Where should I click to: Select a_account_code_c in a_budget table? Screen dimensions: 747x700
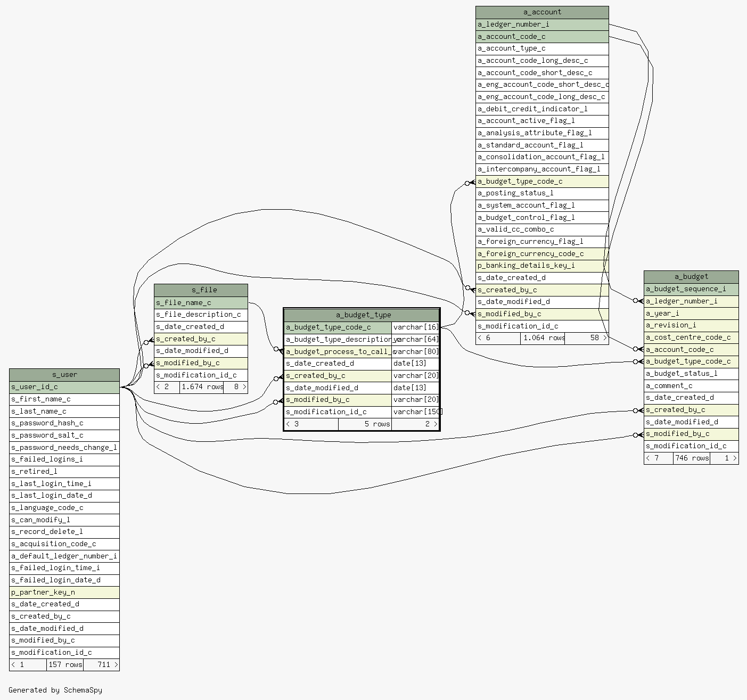point(691,350)
